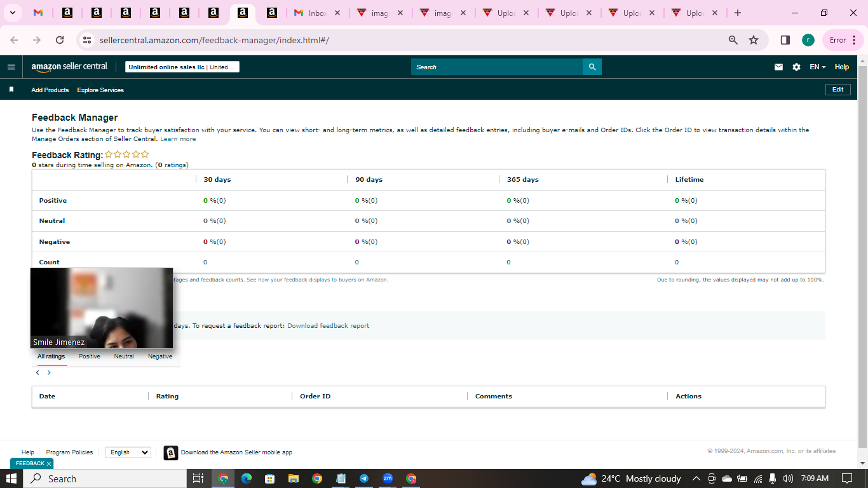868x488 pixels.
Task: Open Microsoft Store from the taskbar
Action: [x=269, y=478]
